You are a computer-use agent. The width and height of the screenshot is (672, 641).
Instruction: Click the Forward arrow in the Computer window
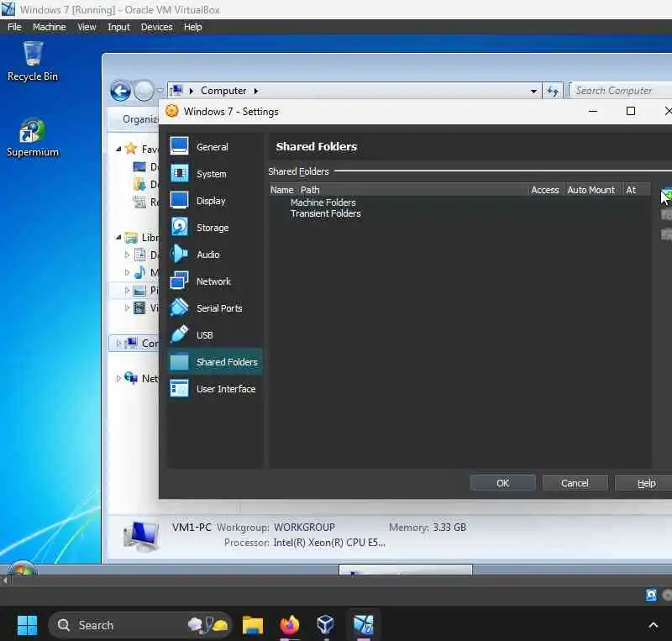[144, 91]
